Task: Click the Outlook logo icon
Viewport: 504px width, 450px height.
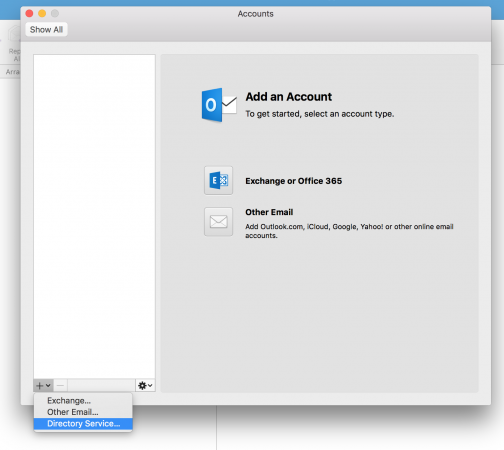Action: (219, 105)
